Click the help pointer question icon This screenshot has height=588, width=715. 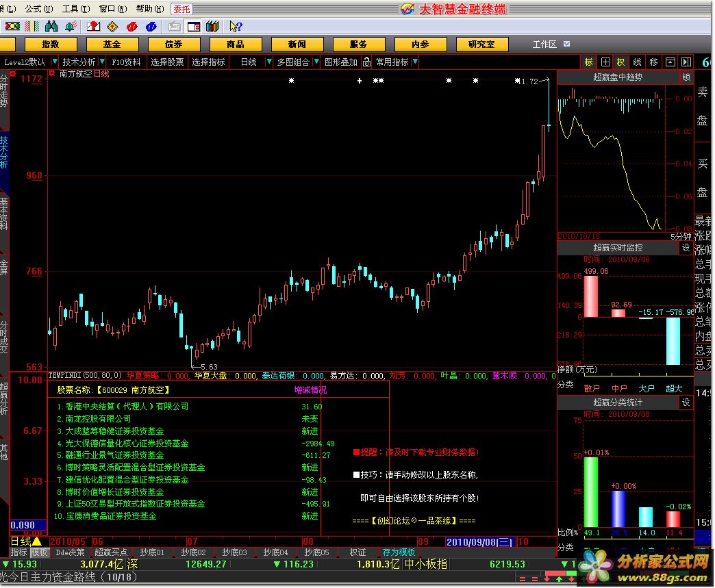coord(236,27)
